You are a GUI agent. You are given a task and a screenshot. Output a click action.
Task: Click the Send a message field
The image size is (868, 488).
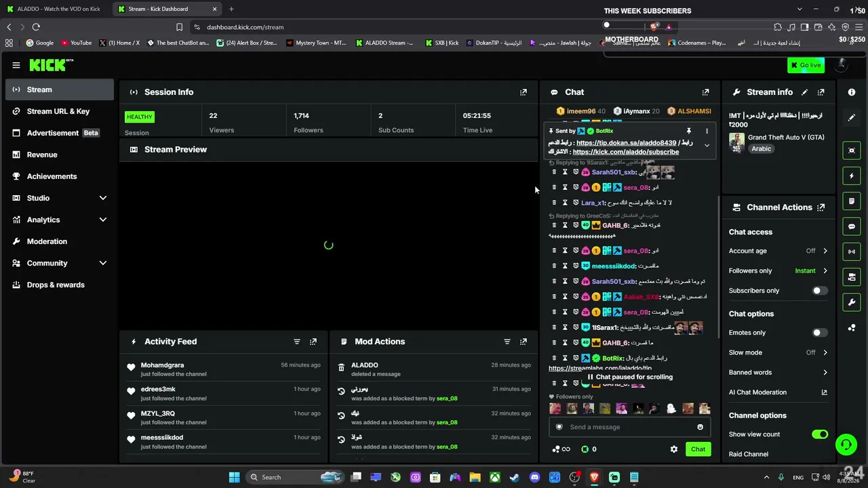pos(629,427)
